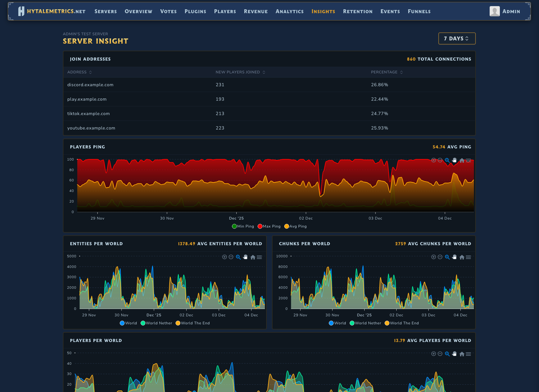The height and width of the screenshot is (392, 539).
Task: Toggle Min Ping series in legend
Action: tap(243, 226)
